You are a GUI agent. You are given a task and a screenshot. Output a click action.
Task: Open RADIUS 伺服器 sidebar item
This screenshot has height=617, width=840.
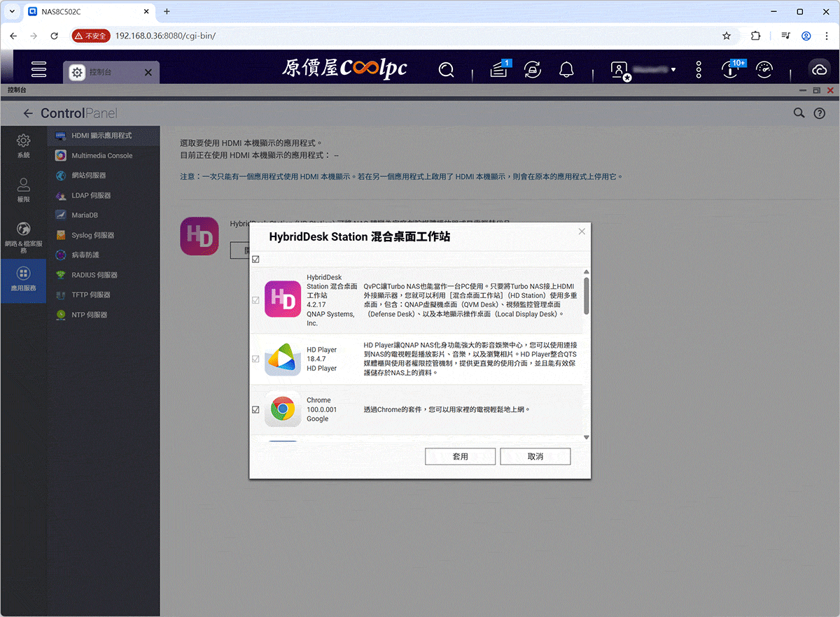point(104,275)
